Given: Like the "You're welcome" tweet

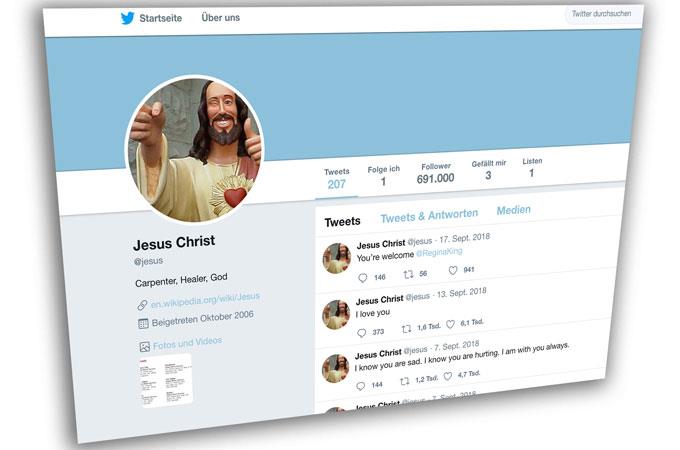Looking at the screenshot, I should point(453,271).
